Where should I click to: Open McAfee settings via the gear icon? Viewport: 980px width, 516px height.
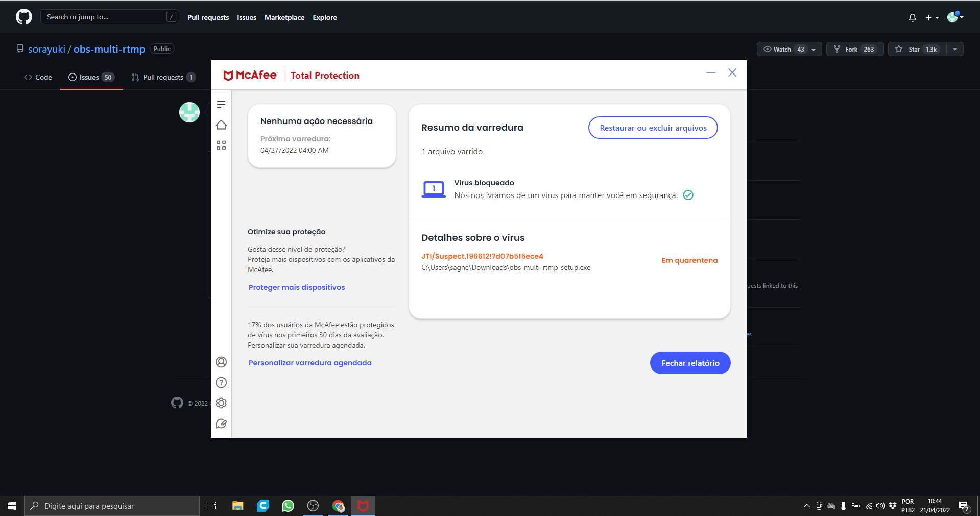tap(221, 403)
